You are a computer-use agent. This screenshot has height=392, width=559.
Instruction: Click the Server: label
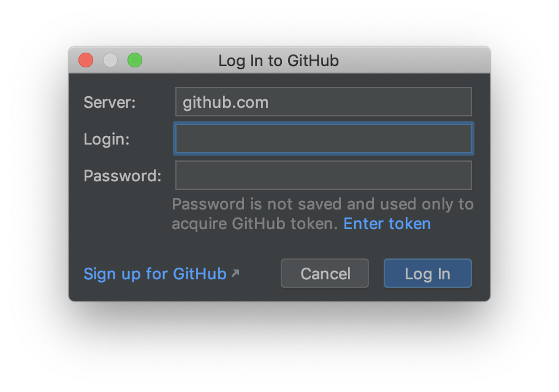coord(110,103)
